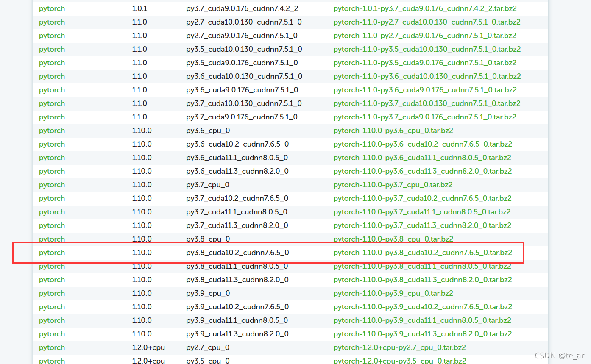Select build text py3.6_cuda11.1_cudnn8.0.5_0
This screenshot has width=591, height=364.
(x=237, y=158)
